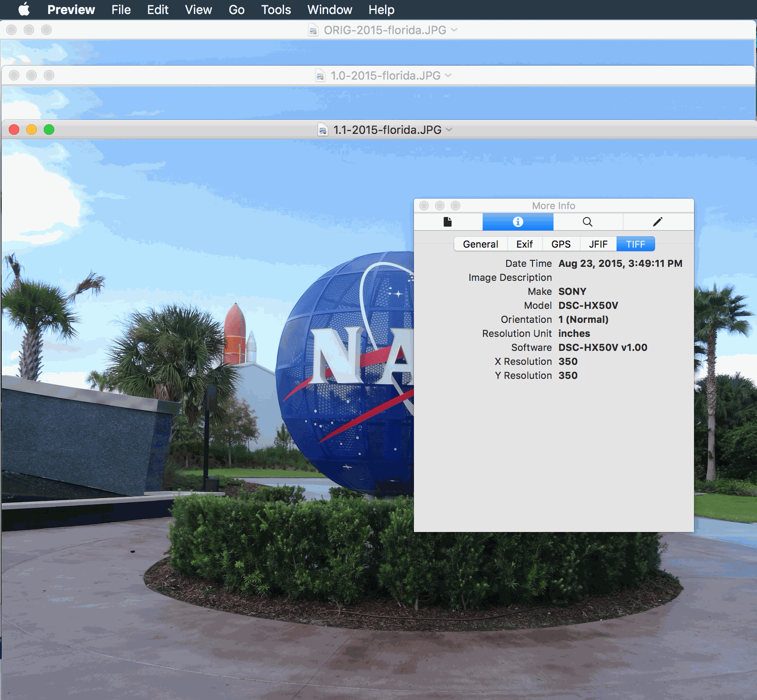This screenshot has width=757, height=700.
Task: Expand title dropdown chevron of 1.1-2015-florida.JPG
Action: pyautogui.click(x=449, y=129)
